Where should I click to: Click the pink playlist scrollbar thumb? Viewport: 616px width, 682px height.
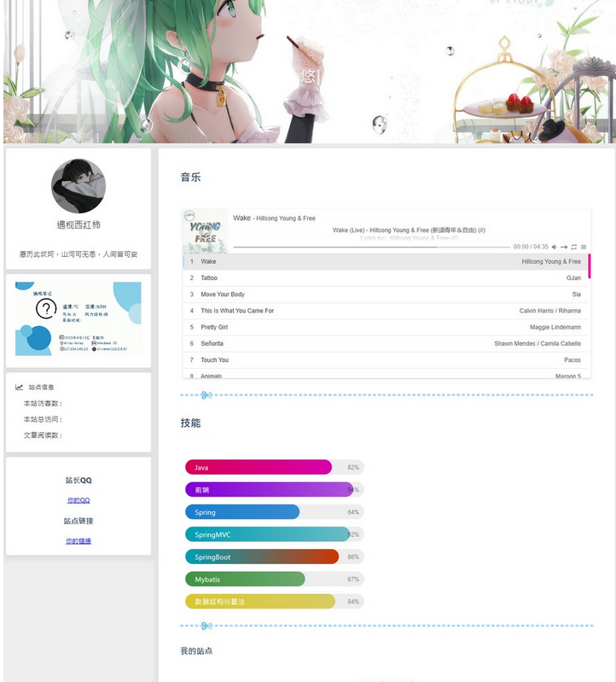pyautogui.click(x=590, y=266)
